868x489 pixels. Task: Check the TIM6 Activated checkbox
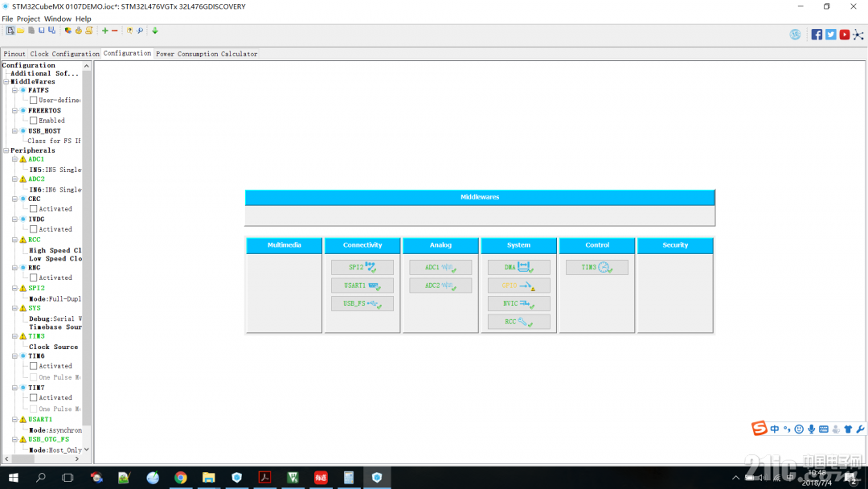tap(33, 366)
